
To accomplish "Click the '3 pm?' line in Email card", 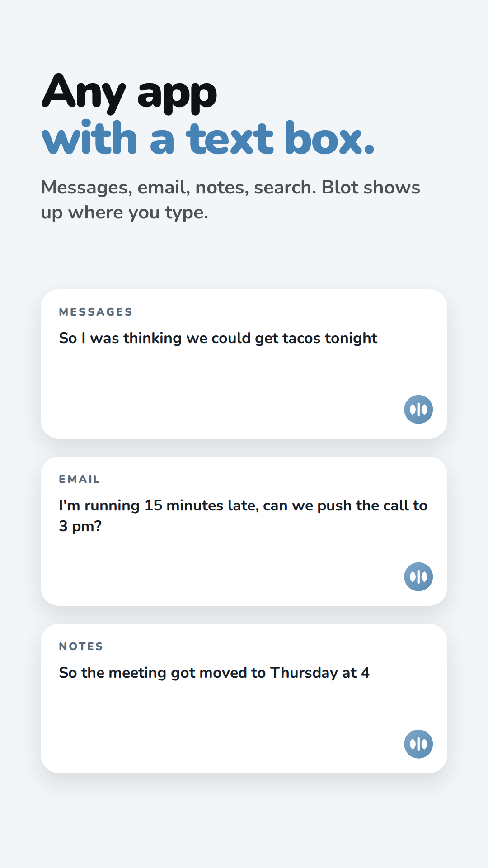I will [x=80, y=526].
